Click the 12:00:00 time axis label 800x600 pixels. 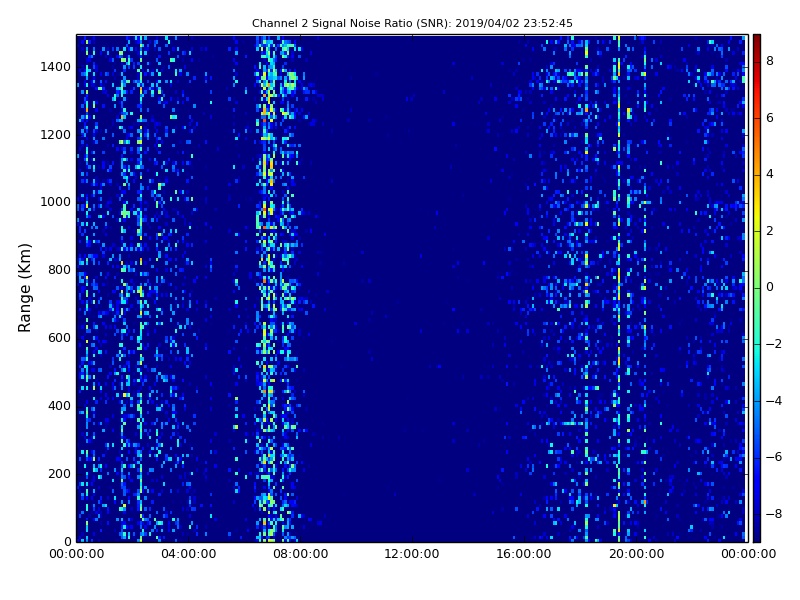coord(412,554)
